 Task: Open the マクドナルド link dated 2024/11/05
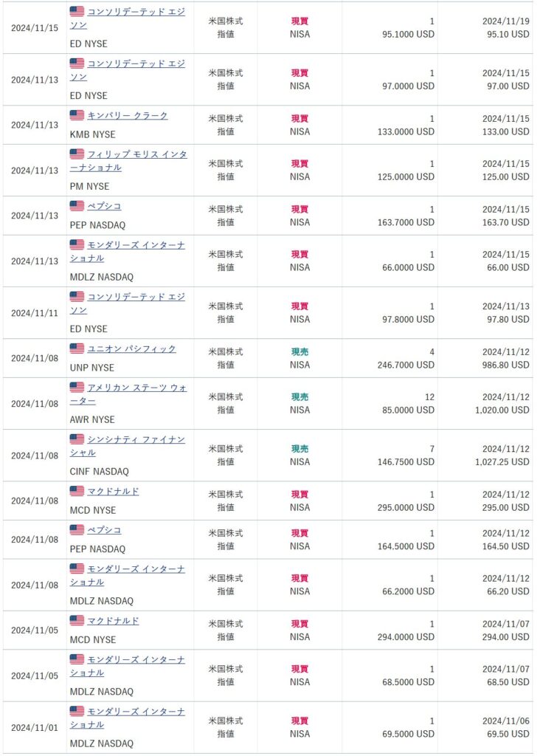(113, 621)
